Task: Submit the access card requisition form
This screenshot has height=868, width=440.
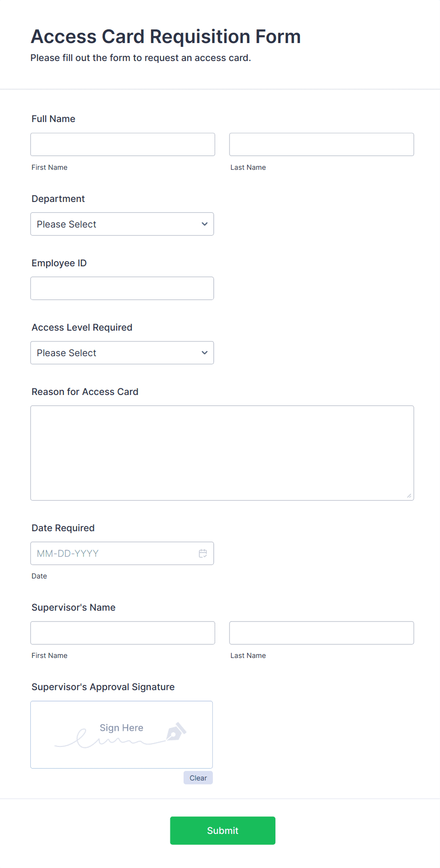Action: pos(222,830)
